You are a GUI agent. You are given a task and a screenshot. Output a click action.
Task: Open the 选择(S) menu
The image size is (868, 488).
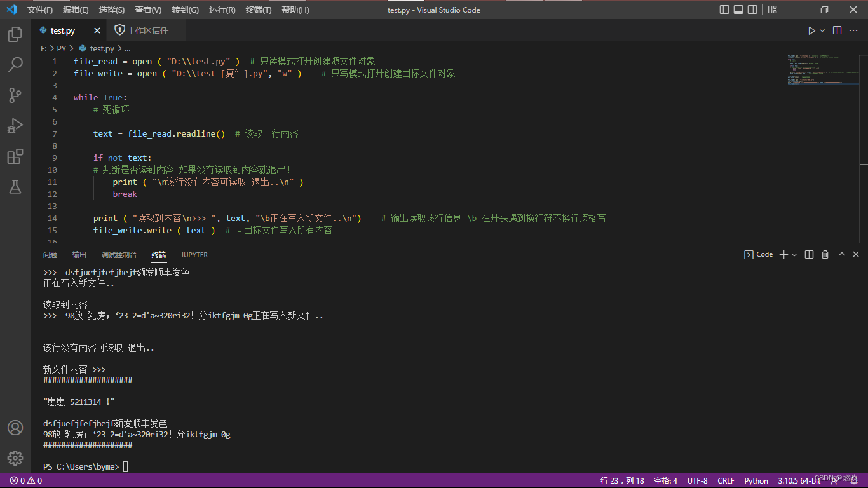coord(112,10)
